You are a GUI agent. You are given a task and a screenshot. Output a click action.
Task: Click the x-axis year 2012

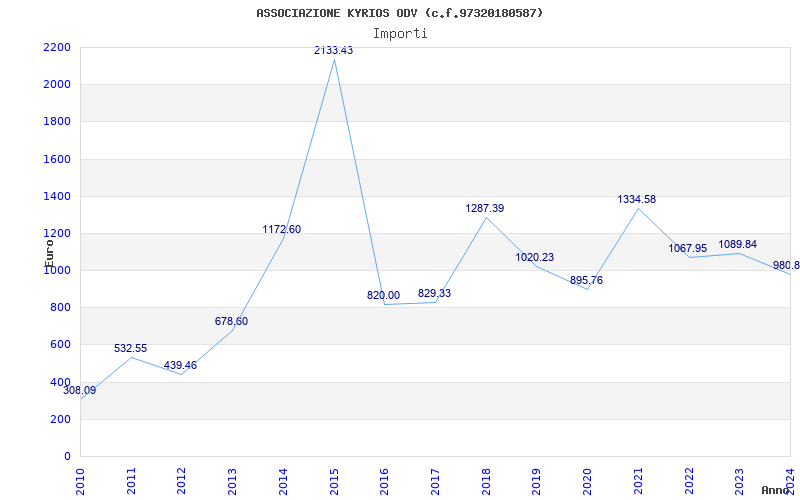(x=182, y=482)
